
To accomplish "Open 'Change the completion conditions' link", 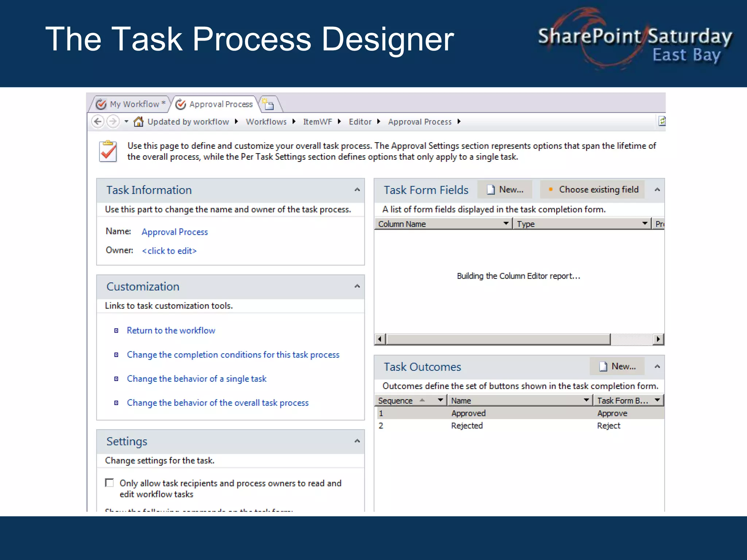I will tap(233, 355).
